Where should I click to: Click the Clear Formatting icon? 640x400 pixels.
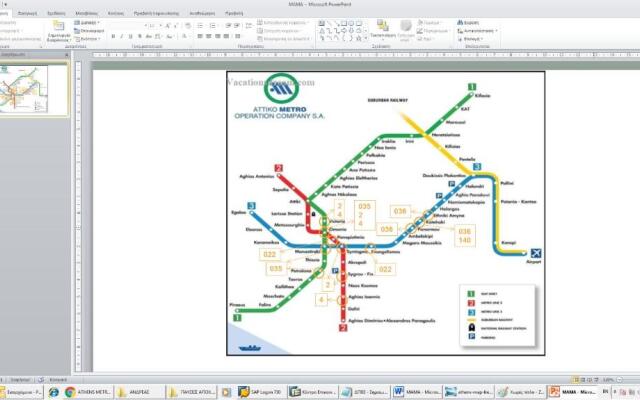188,26
